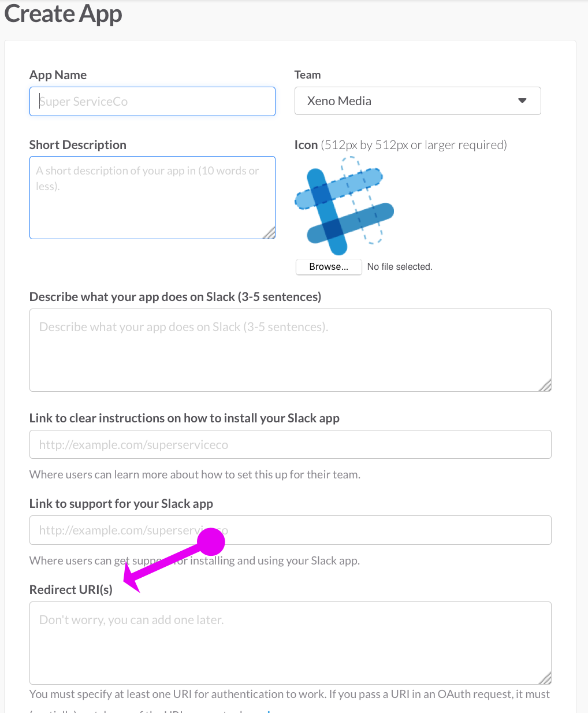Click resize handle of Redirect URI box

pos(546,679)
